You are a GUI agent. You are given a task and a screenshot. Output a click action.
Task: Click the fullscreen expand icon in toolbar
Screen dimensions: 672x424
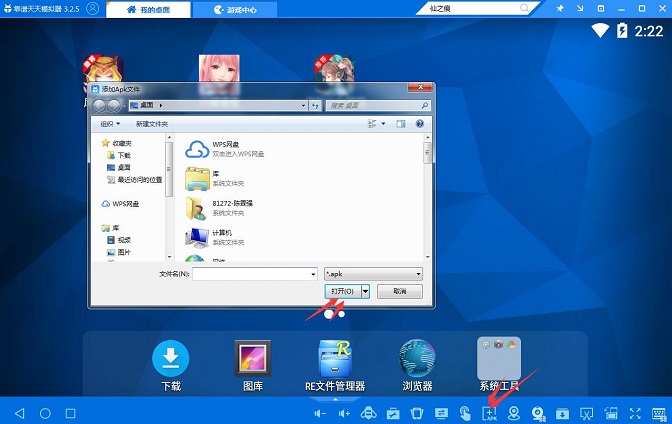pos(633,413)
